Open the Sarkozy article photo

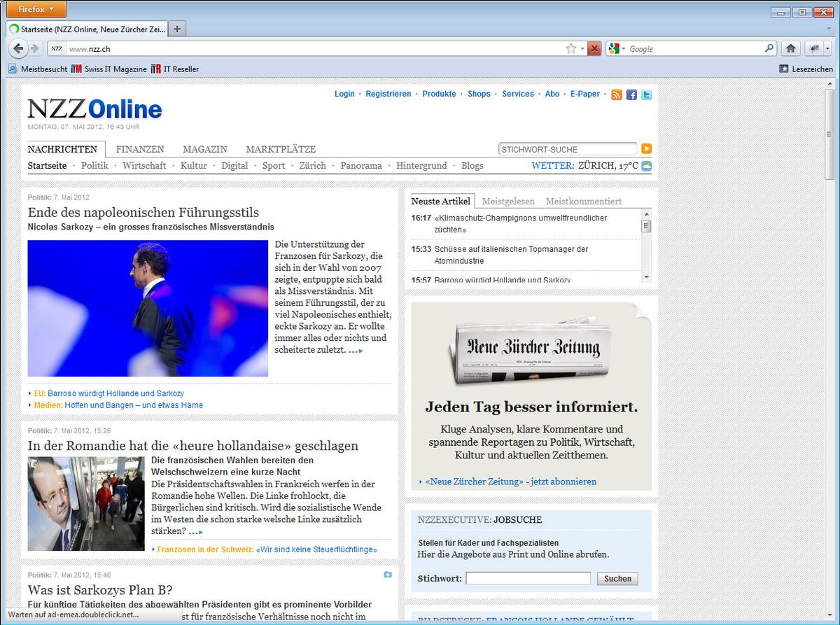(x=148, y=309)
